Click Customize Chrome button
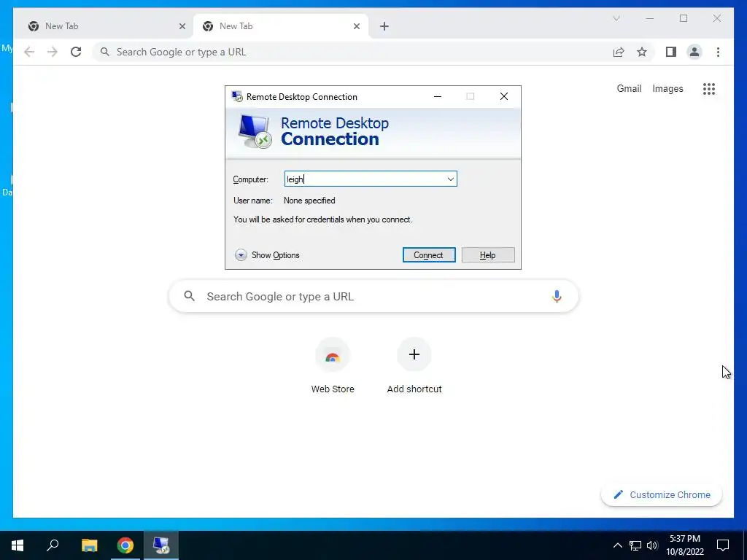 point(661,495)
